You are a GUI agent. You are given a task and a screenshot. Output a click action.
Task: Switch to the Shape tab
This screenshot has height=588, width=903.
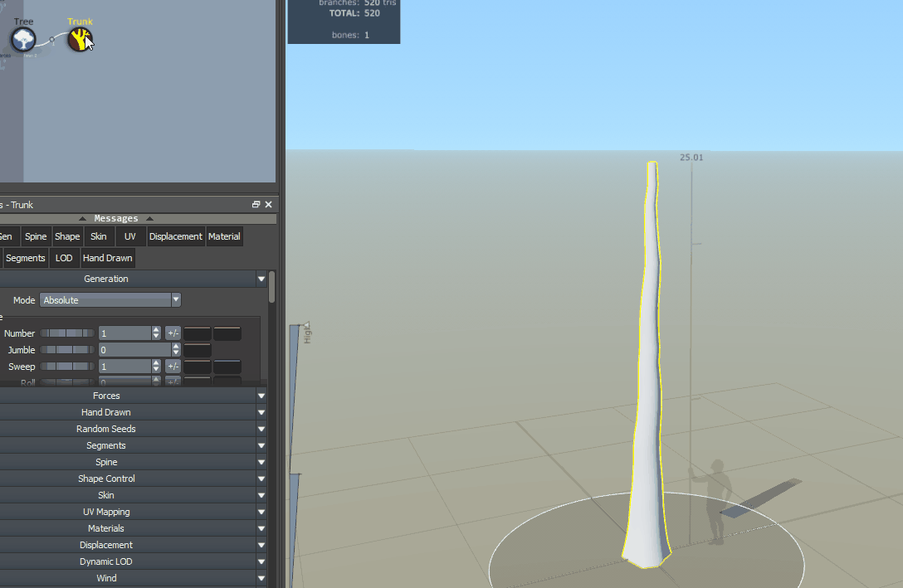pyautogui.click(x=67, y=236)
